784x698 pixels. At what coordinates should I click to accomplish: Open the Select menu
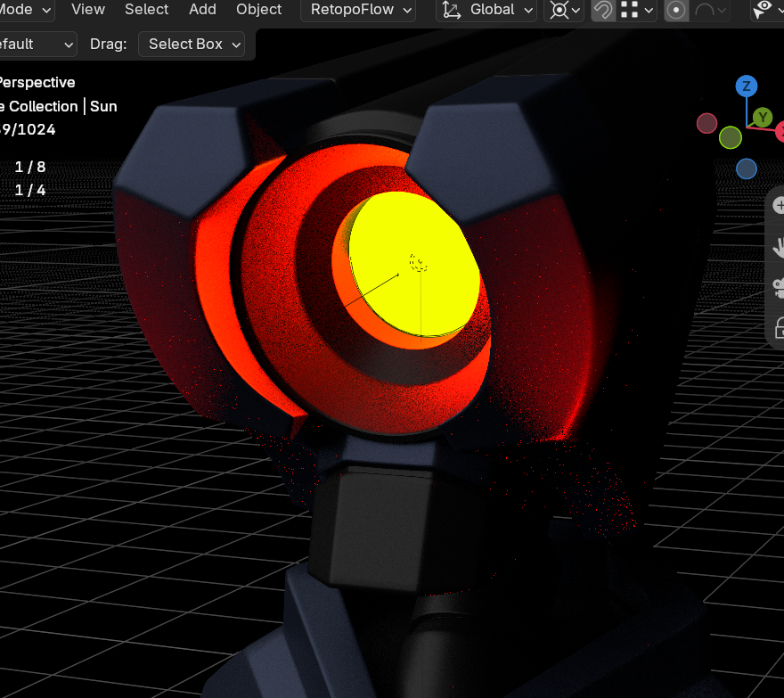146,9
